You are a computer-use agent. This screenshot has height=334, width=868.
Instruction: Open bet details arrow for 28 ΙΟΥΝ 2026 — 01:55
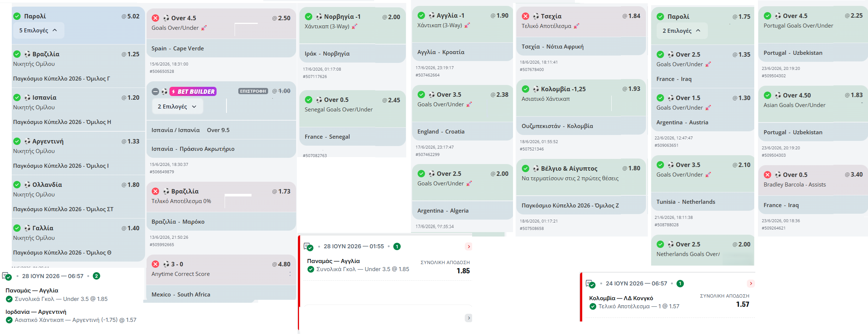tap(468, 246)
